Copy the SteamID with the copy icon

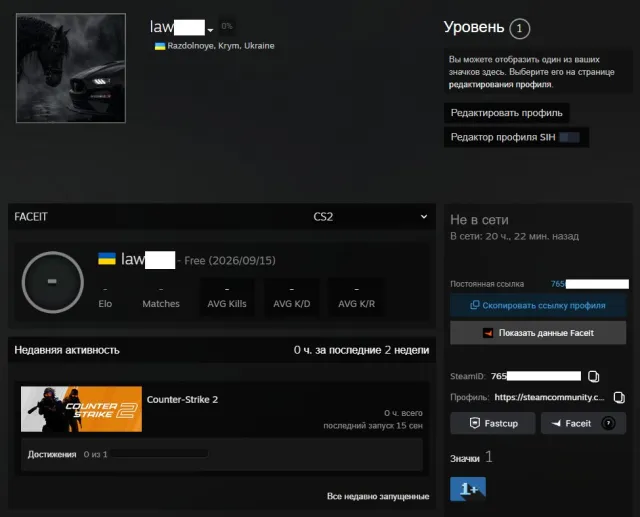tap(593, 376)
